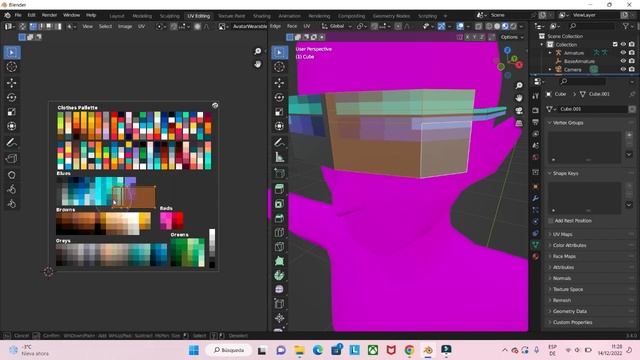Select the Loop Cut tool in viewport
The width and height of the screenshot is (640, 360).
[279, 233]
